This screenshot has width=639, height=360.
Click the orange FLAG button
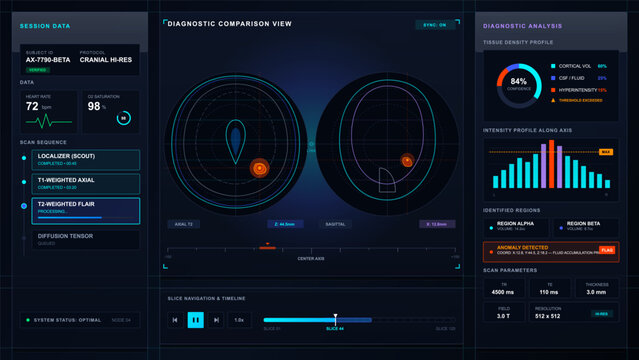coord(607,250)
